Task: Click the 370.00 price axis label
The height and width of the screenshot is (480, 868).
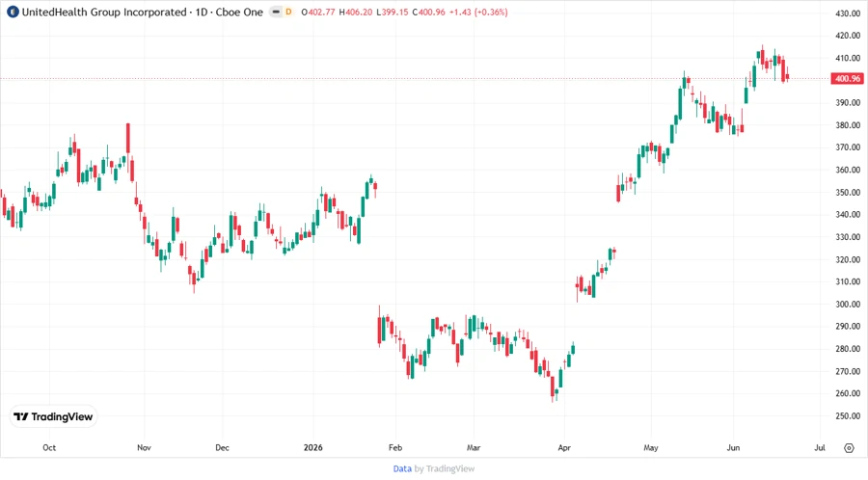Action: pyautogui.click(x=848, y=147)
